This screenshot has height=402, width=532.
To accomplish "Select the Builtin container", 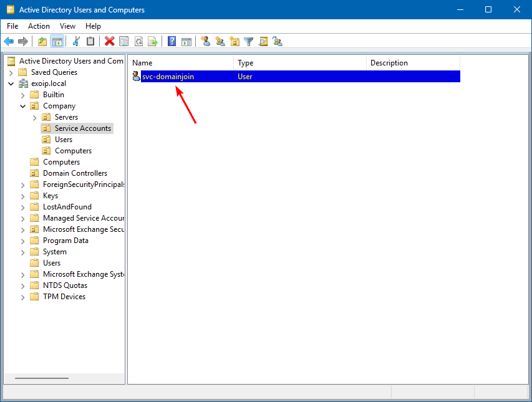I will pyautogui.click(x=53, y=95).
